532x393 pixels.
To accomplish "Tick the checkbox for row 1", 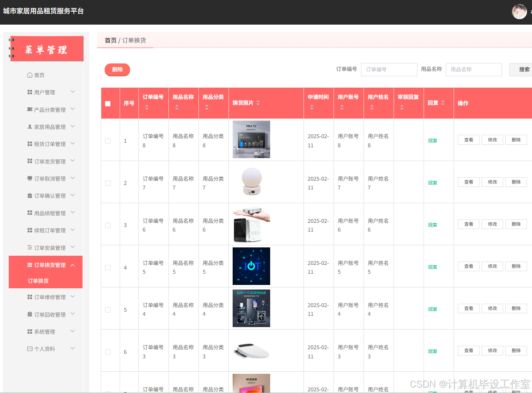I will coord(108,141).
